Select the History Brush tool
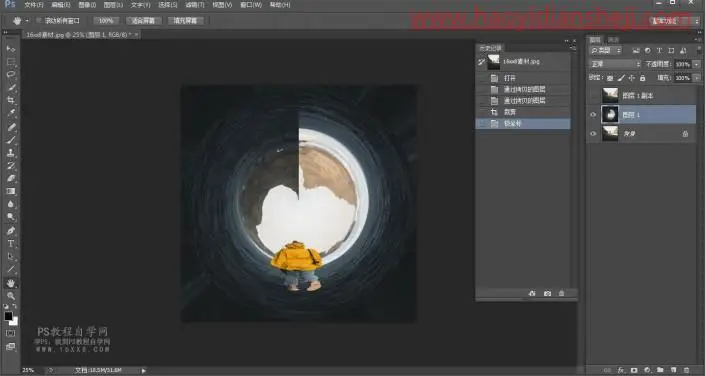Image resolution: width=705 pixels, height=376 pixels. click(11, 166)
